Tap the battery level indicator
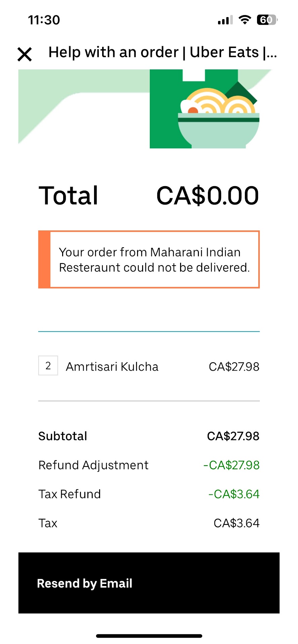 267,20
